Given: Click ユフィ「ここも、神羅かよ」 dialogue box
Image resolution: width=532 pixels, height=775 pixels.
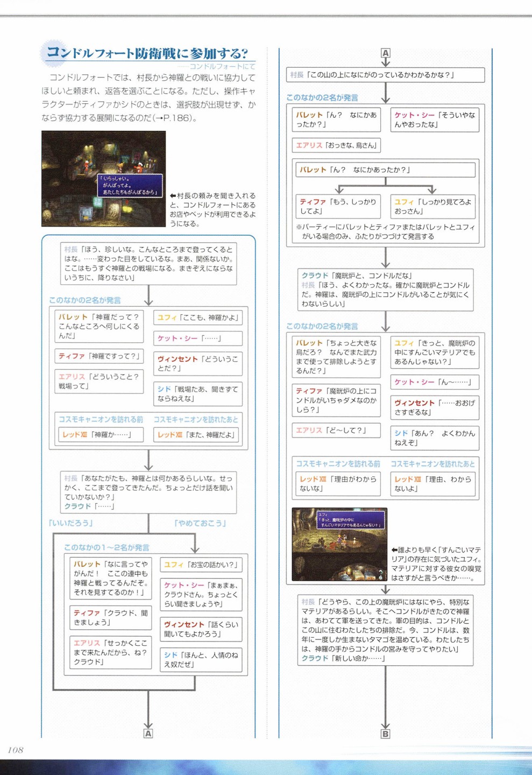Looking at the screenshot, I should (197, 318).
